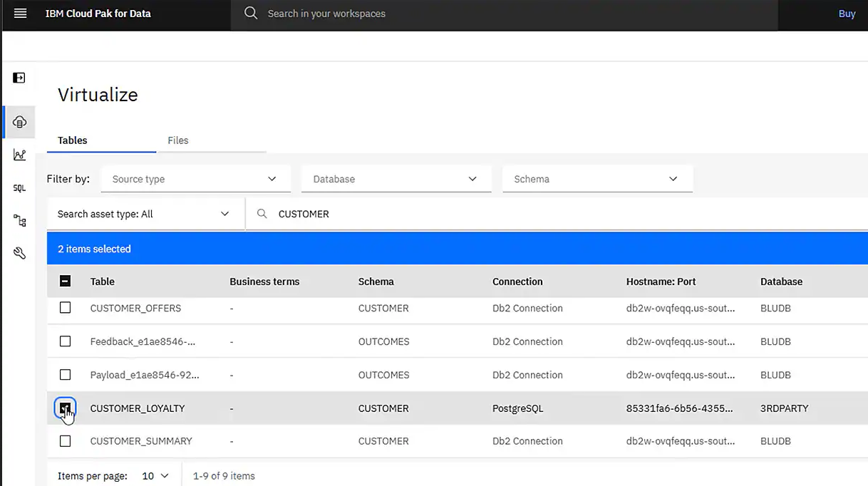Open the schema relationship icon in sidebar
Viewport: 868px width, 486px height.
point(19,220)
